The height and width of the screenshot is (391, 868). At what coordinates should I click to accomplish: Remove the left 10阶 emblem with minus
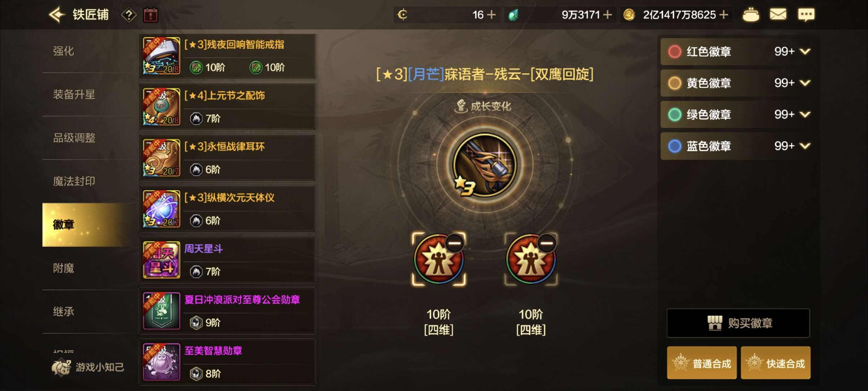tap(455, 243)
